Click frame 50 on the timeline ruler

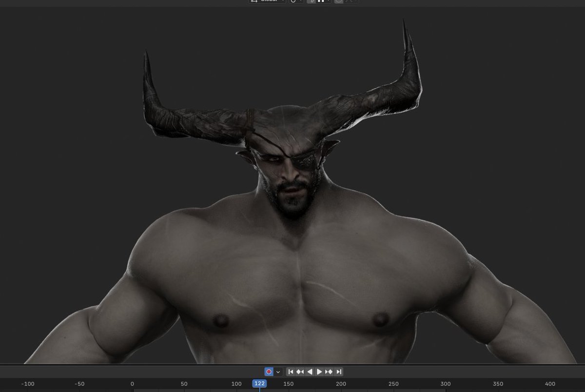click(184, 384)
